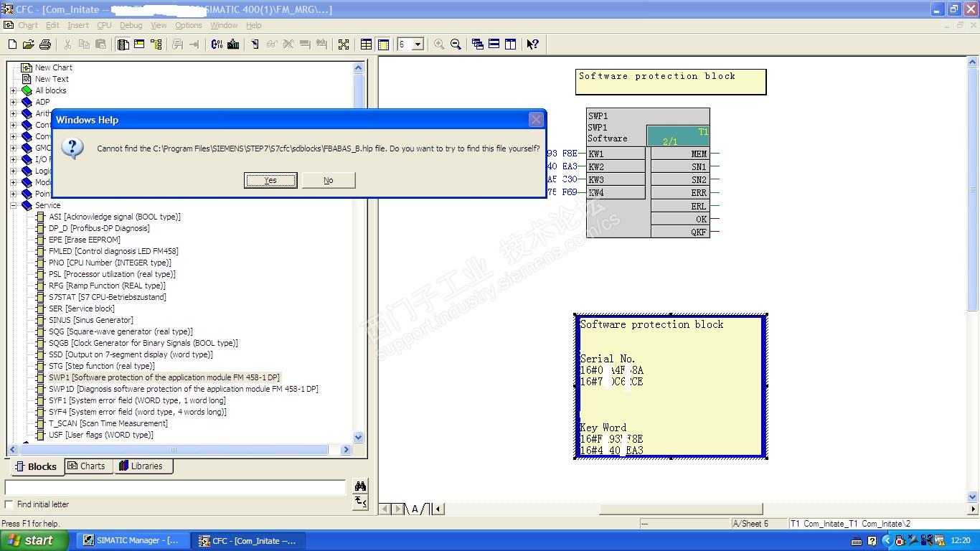
Task: Expand the GMC family tree node
Action: [13, 148]
